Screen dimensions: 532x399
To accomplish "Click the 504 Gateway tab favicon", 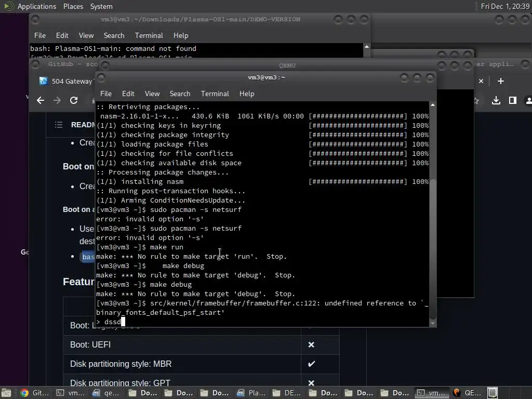I will pyautogui.click(x=43, y=81).
